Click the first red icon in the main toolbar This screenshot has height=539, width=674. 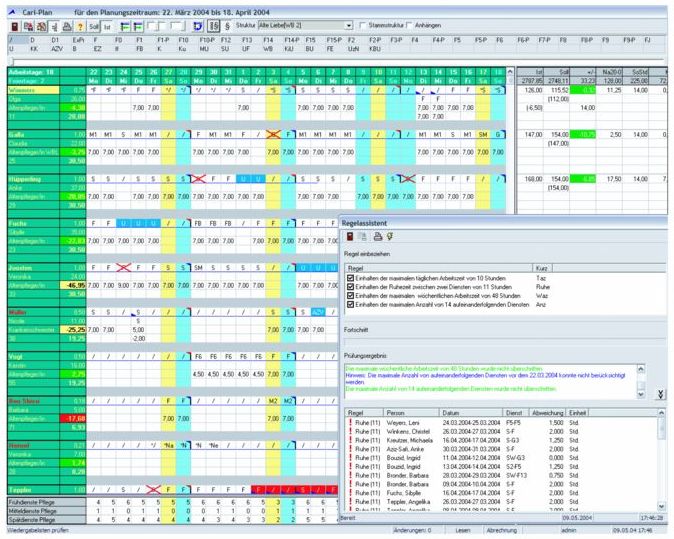12,23
